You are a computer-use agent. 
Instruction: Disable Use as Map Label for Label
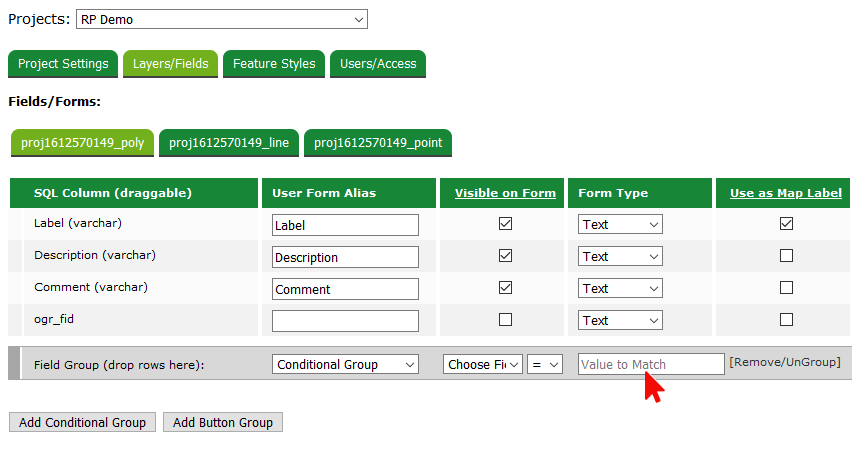point(786,224)
